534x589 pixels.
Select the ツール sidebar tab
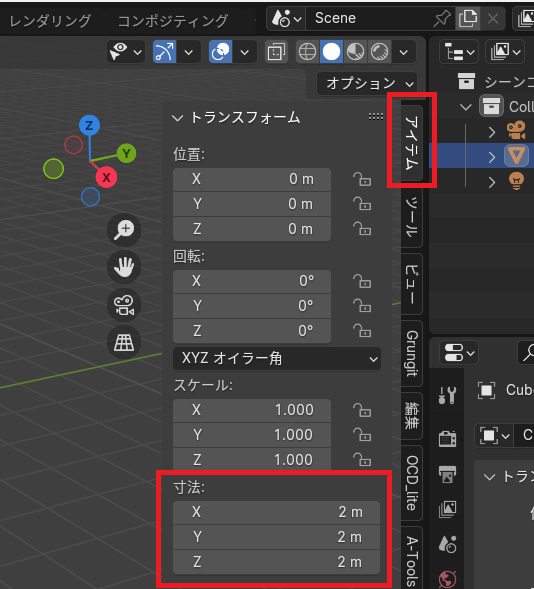click(x=412, y=217)
